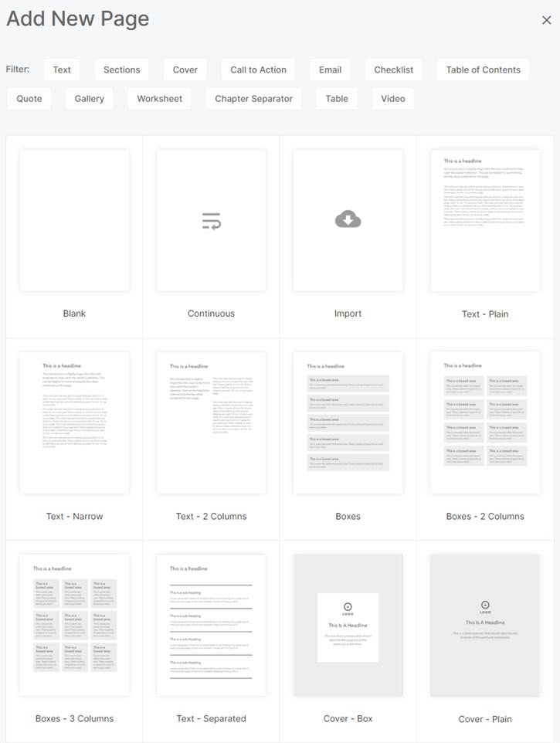Filter templates by Text
The image size is (560, 743).
pos(62,70)
